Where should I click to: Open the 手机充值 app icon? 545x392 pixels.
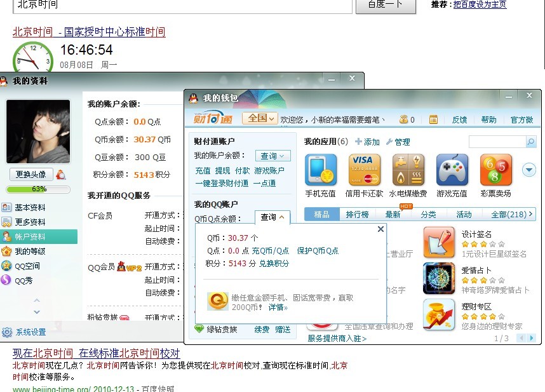(x=321, y=170)
